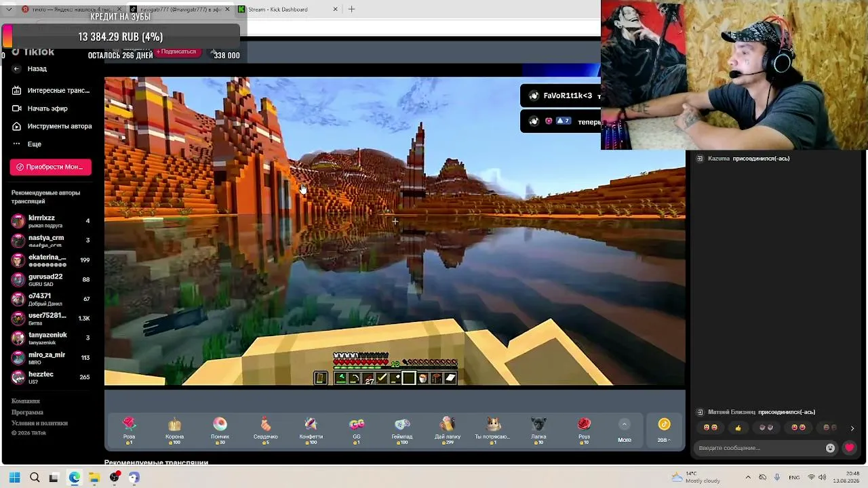
Task: Open the taskbar weather widget
Action: pos(696,477)
